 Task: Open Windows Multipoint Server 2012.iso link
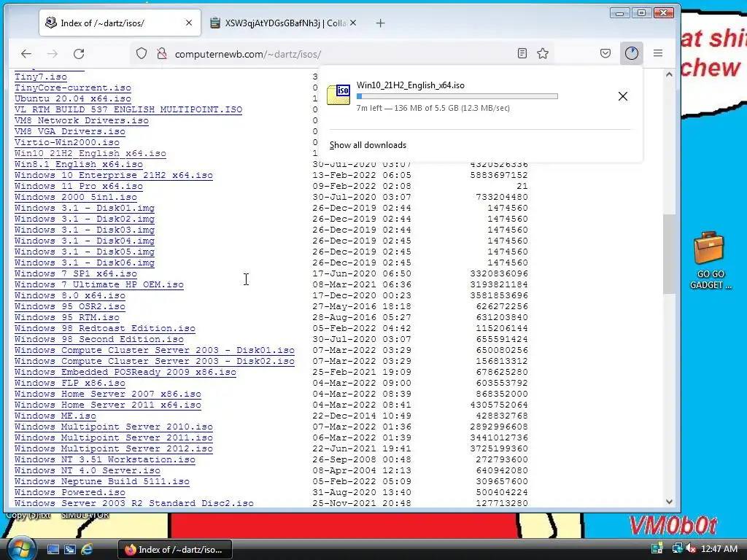[113, 449]
